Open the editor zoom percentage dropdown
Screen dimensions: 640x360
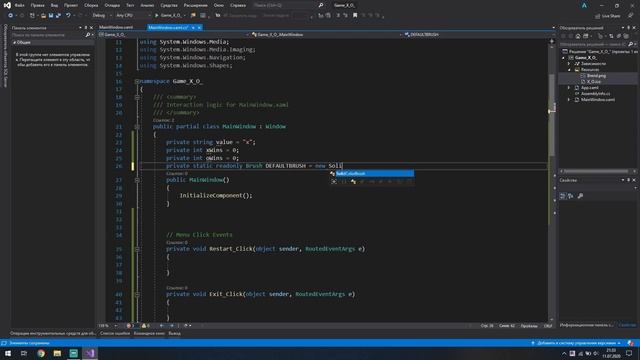pyautogui.click(x=108, y=326)
